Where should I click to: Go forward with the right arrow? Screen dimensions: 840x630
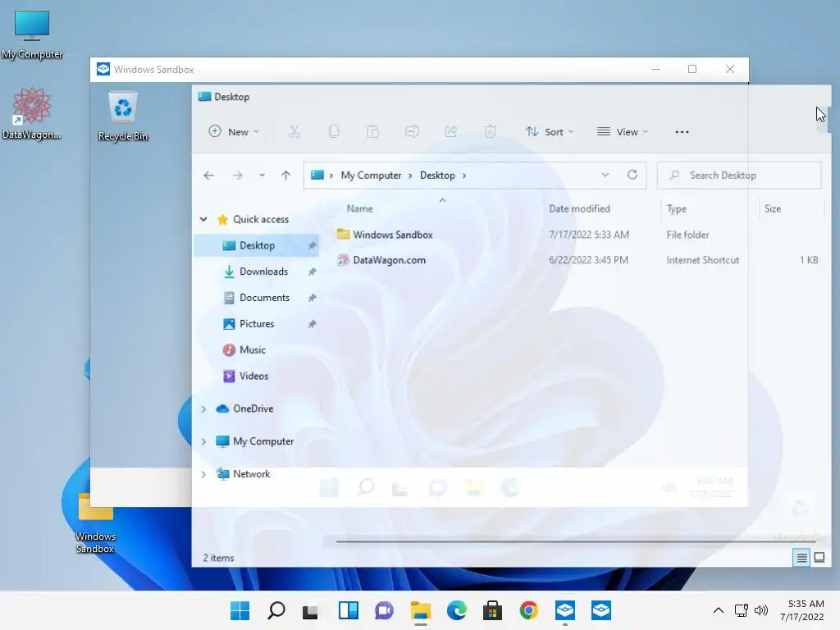point(237,176)
